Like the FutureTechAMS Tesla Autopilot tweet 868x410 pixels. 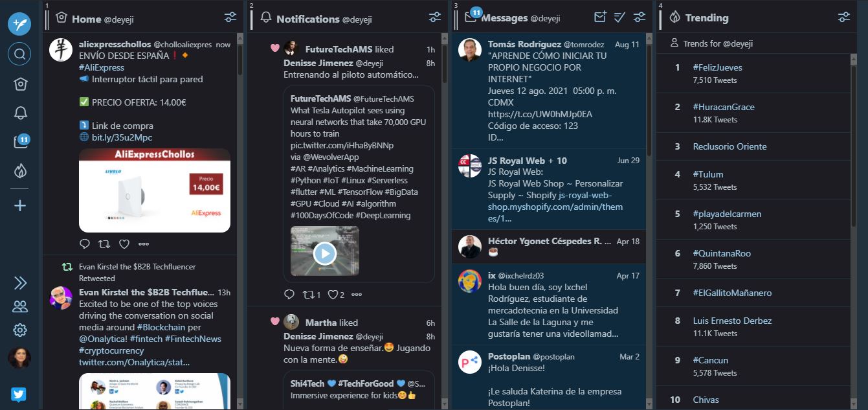[334, 295]
